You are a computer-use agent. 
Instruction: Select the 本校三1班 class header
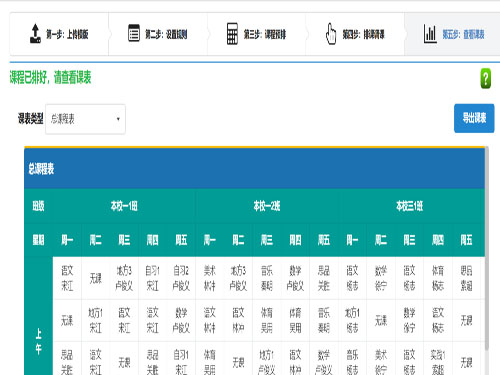click(x=409, y=206)
